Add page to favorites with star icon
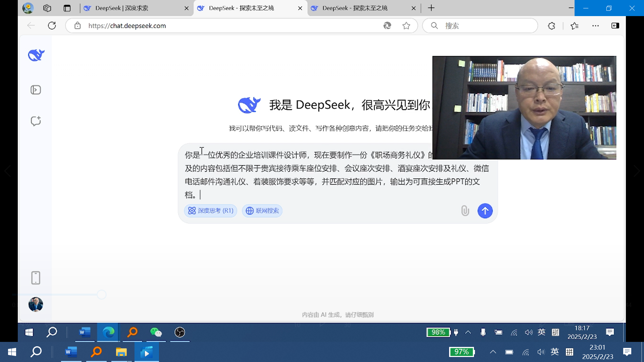 406,26
